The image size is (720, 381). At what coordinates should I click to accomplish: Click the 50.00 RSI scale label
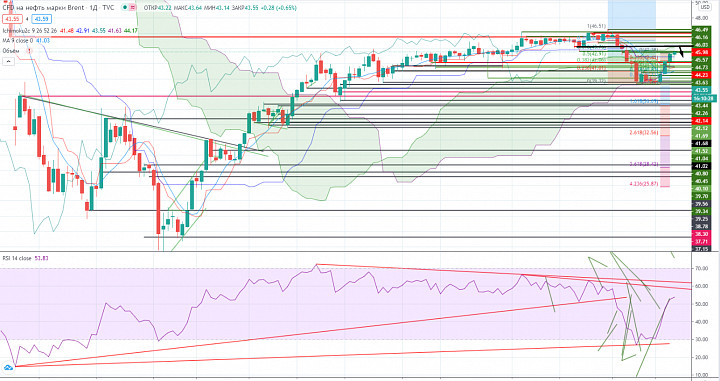(701, 304)
